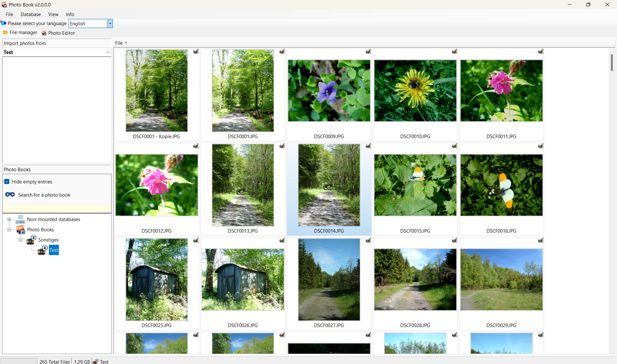617x364 pixels.
Task: Select the DSCF0009.JPG violet flower thumbnail
Action: pyautogui.click(x=329, y=91)
